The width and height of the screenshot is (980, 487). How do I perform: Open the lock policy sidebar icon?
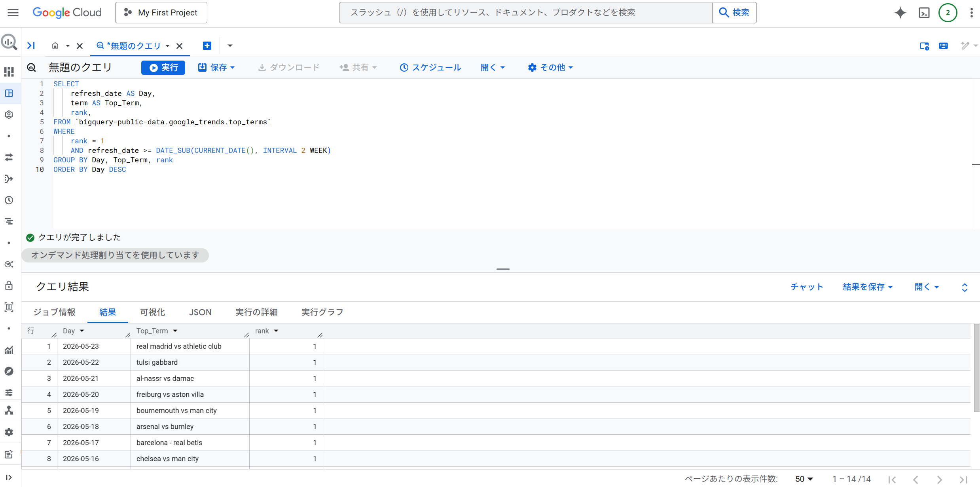[x=9, y=286]
